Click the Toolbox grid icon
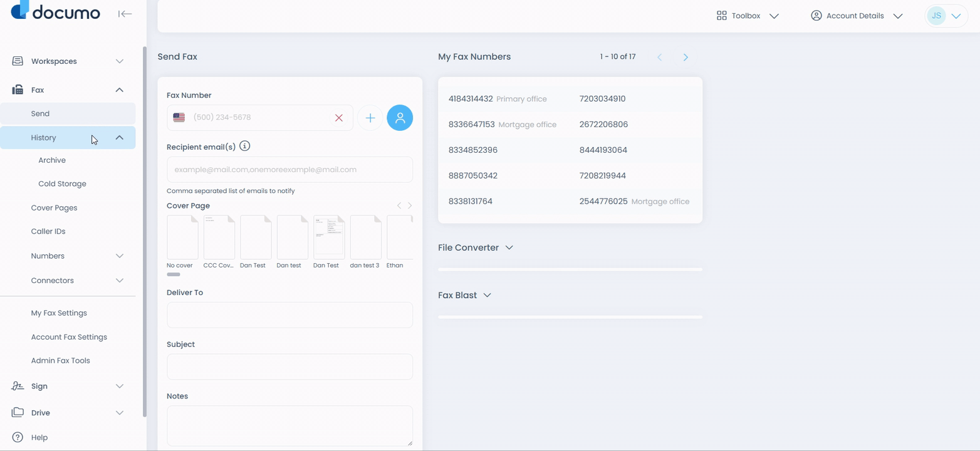This screenshot has width=980, height=451. pyautogui.click(x=721, y=16)
